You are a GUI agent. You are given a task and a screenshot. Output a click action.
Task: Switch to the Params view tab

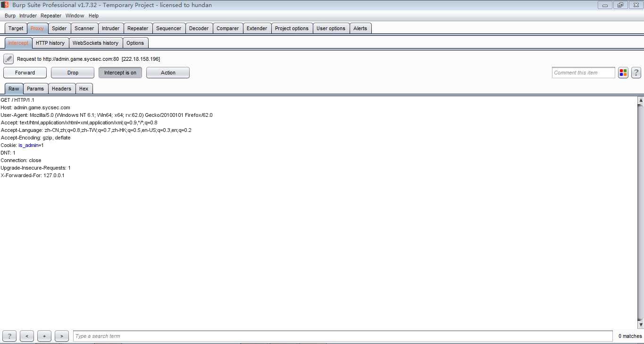point(35,89)
